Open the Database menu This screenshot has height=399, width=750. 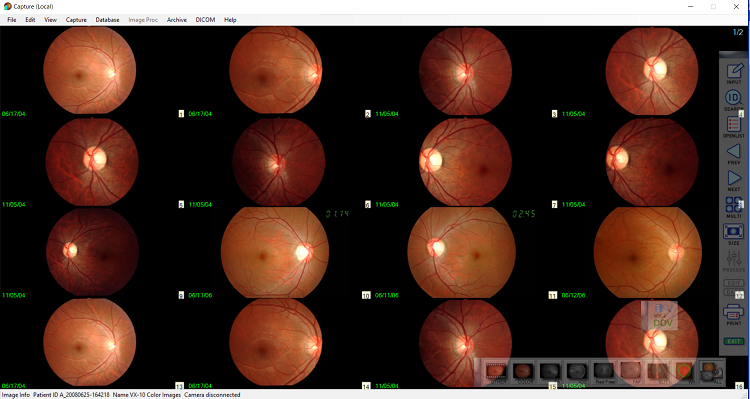click(107, 20)
